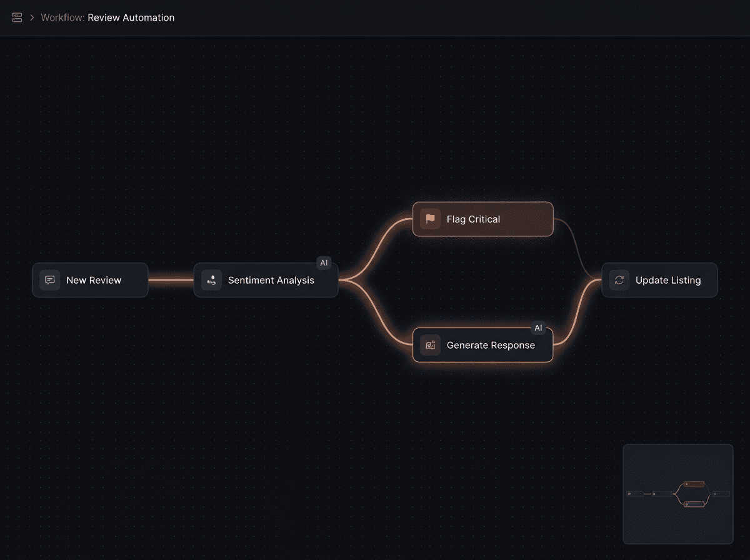
Task: Click the Flag Critical node label
Action: point(473,219)
